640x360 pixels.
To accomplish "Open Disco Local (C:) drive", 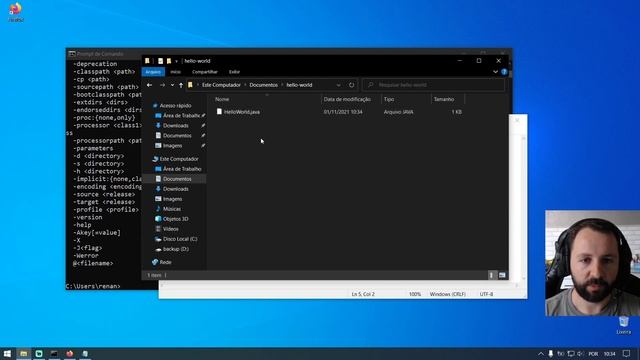I will tap(180, 239).
